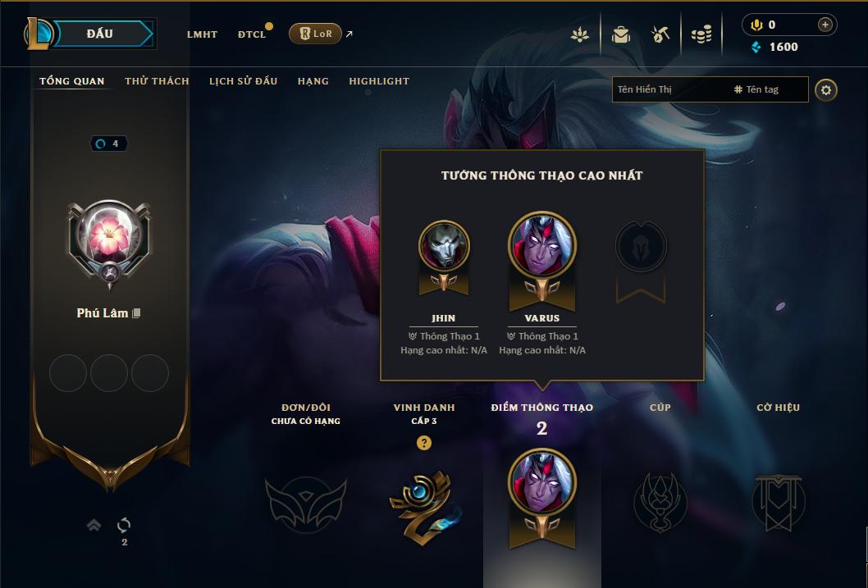Open the profile settings gear icon
Viewport: 868px width, 588px height.
pos(826,90)
